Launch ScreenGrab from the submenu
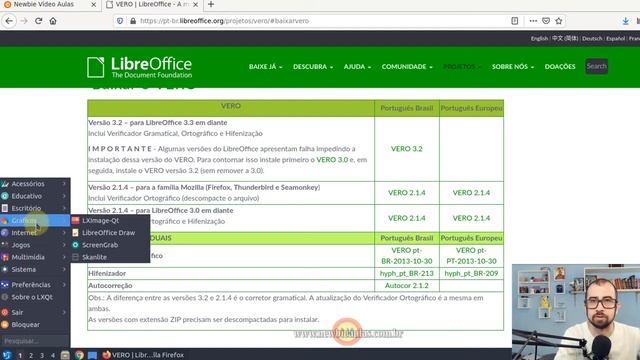640x360 pixels. 110,245
